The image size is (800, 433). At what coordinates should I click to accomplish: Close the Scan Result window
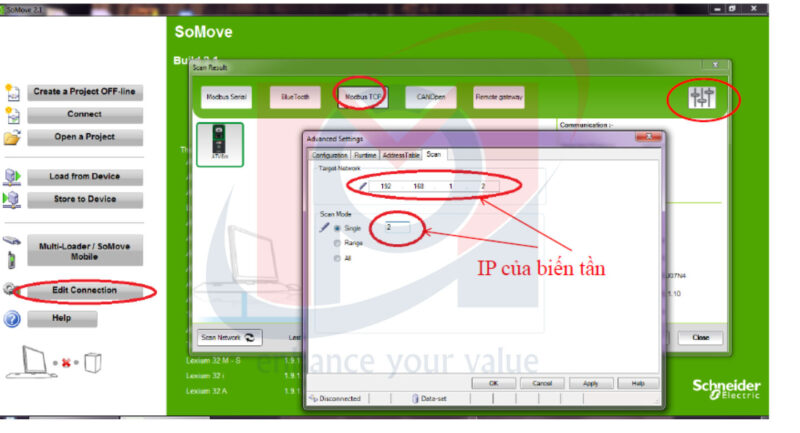click(715, 65)
